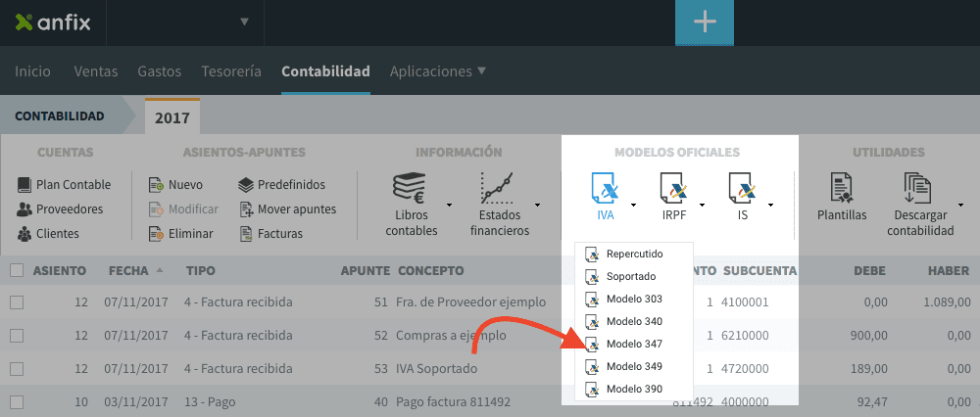The width and height of the screenshot is (980, 417).
Task: Click the CONTABILIDAD breadcrumb
Action: [x=60, y=116]
